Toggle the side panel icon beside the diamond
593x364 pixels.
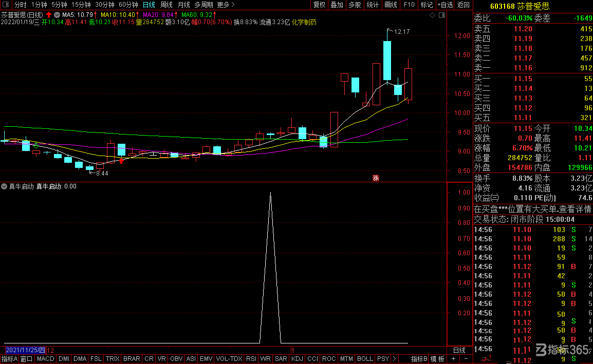pos(442,15)
